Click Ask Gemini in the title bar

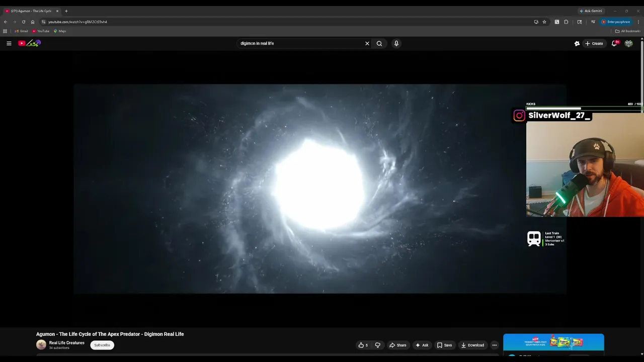591,11
